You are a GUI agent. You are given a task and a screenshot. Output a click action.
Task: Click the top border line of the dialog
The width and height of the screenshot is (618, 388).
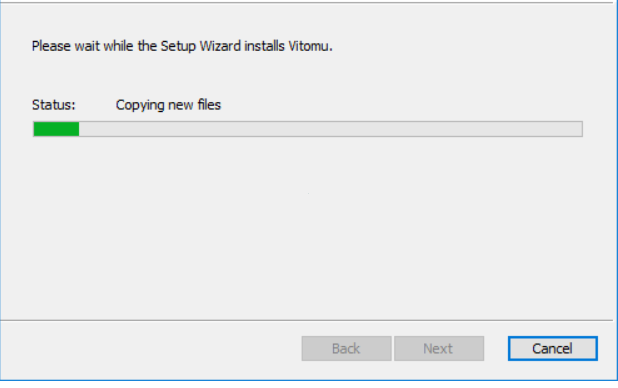point(309,2)
